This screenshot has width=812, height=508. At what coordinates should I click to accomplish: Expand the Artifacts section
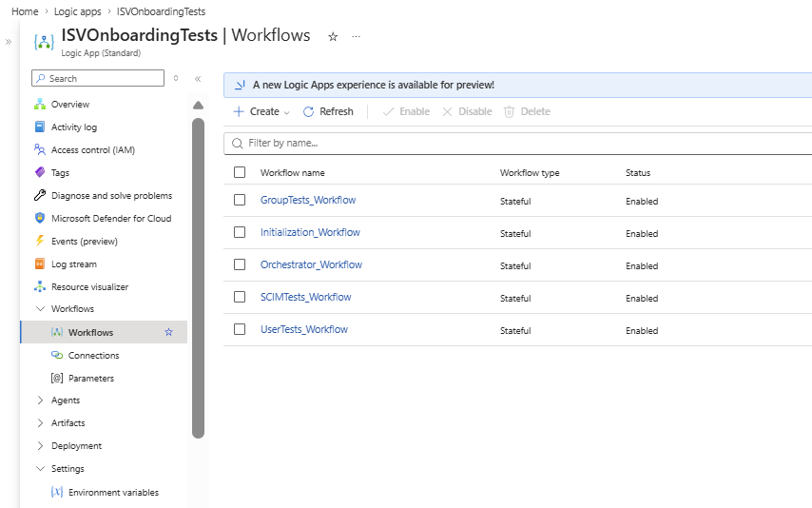point(40,423)
